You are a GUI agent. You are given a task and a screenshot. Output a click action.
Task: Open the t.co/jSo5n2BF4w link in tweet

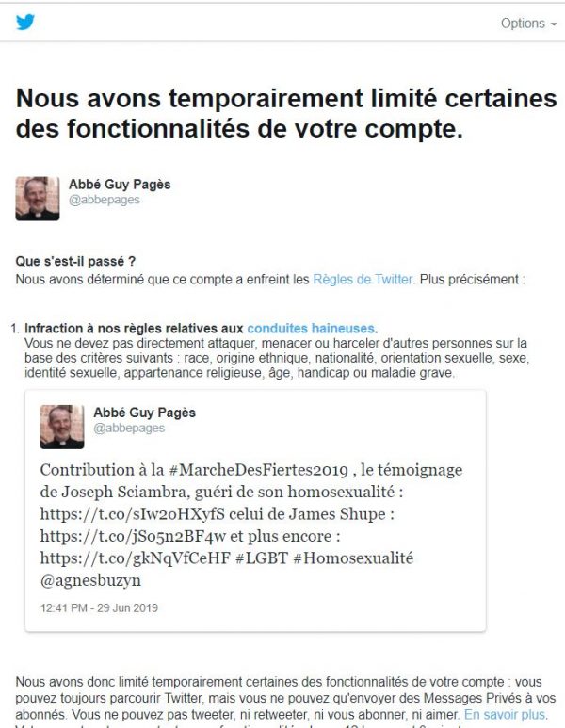tap(133, 536)
